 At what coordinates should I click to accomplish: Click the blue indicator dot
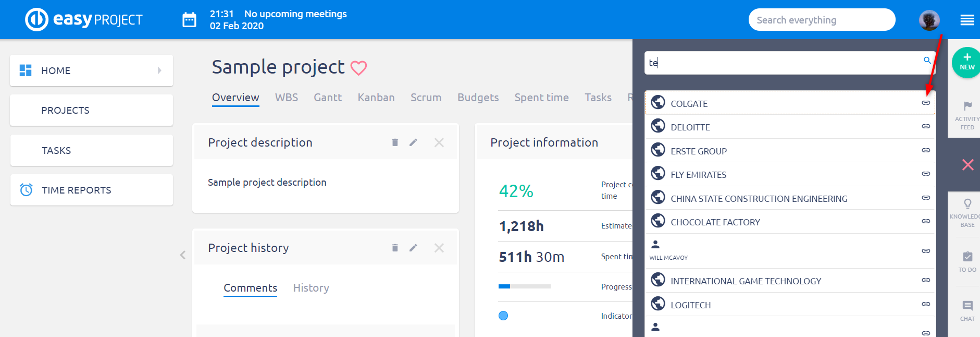[503, 316]
